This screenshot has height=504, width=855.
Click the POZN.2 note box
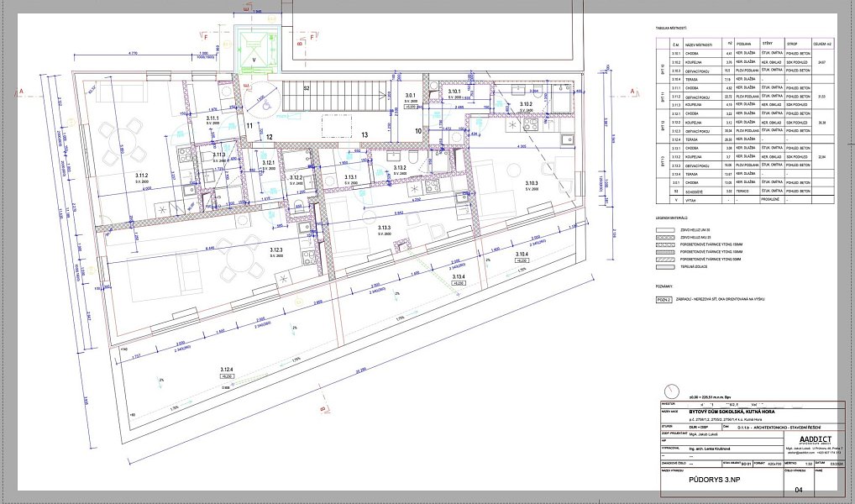tap(664, 299)
